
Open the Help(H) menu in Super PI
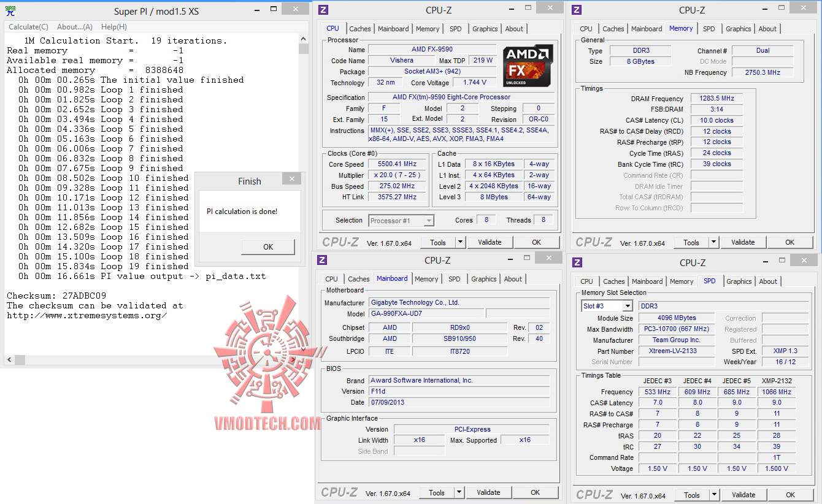coord(114,27)
